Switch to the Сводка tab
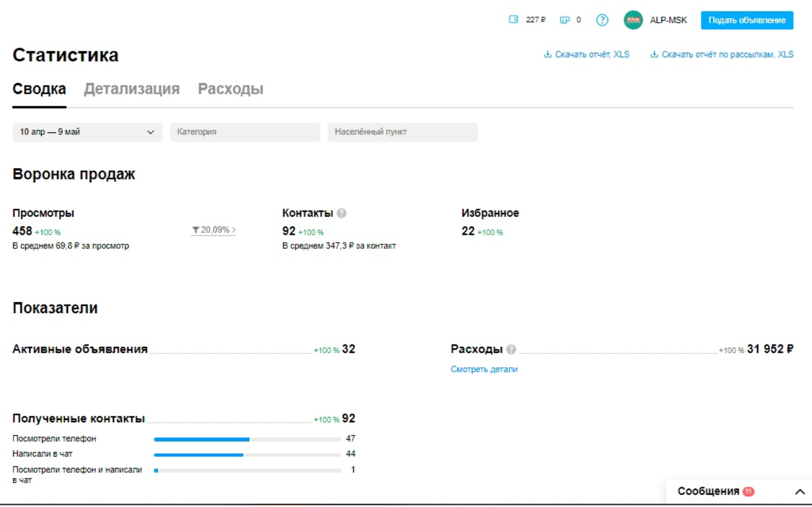The width and height of the screenshot is (812, 507). click(39, 89)
